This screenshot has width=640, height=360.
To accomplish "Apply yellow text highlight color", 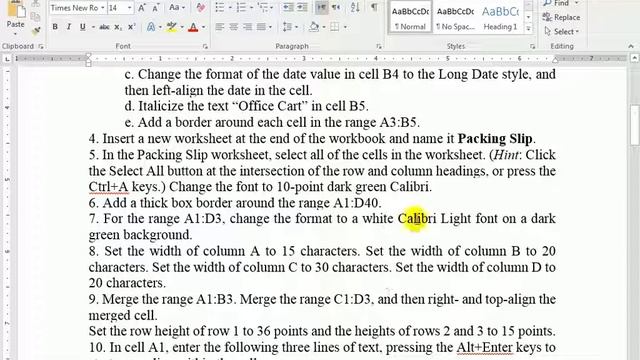I will (x=172, y=27).
